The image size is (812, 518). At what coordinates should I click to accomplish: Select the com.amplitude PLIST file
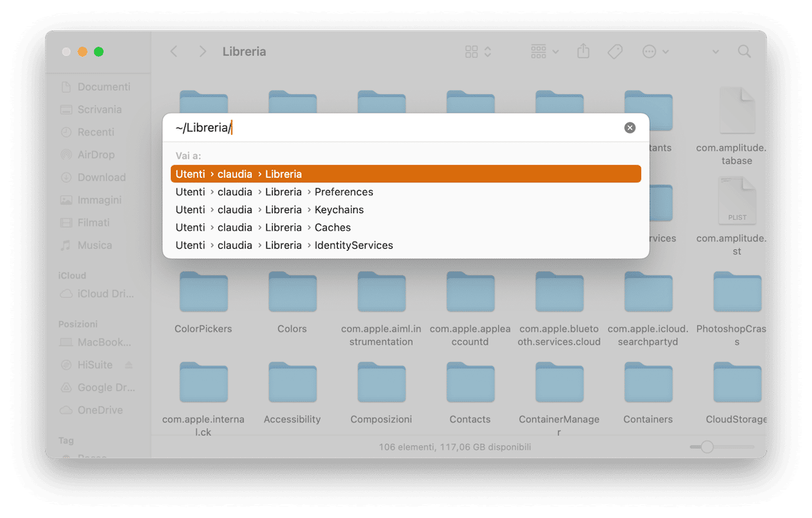(x=737, y=201)
